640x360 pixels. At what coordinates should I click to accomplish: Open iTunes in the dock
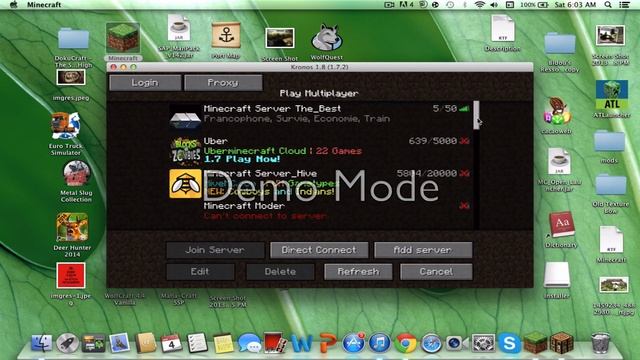tap(380, 343)
